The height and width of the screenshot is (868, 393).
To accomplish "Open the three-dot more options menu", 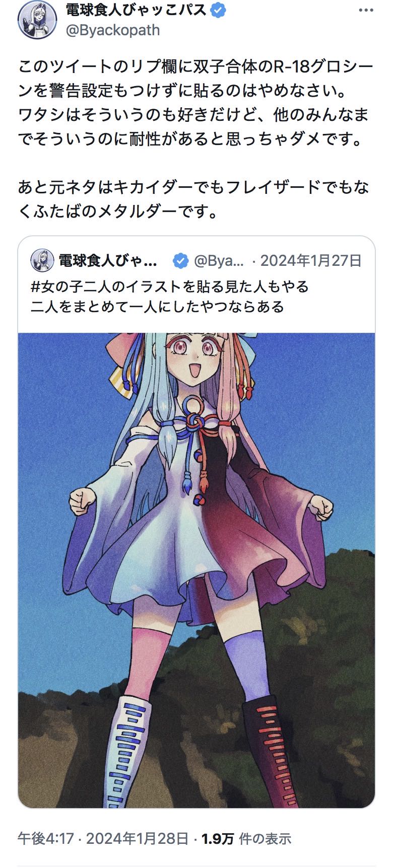I will [366, 11].
